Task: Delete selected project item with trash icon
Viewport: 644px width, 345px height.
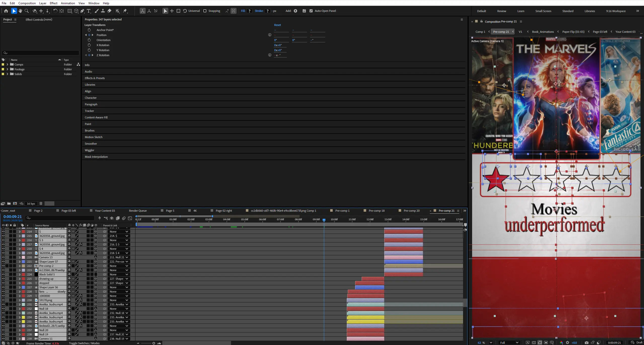Action: coord(41,203)
